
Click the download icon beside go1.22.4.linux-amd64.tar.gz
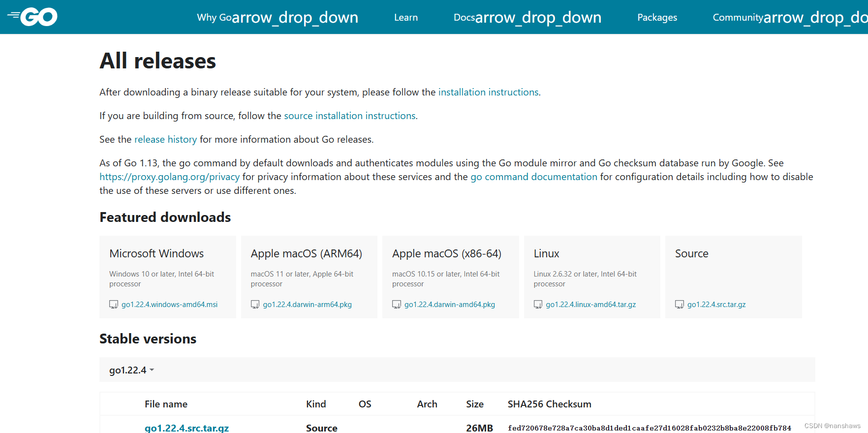(538, 305)
